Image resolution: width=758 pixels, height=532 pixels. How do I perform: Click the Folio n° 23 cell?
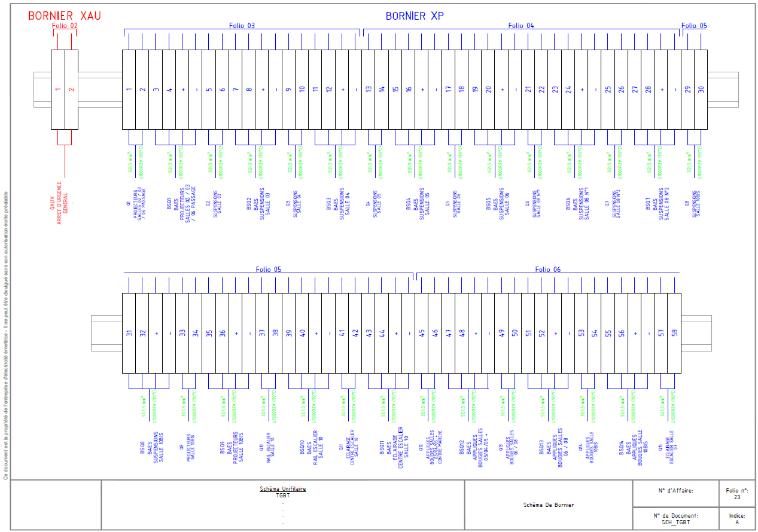pyautogui.click(x=736, y=493)
